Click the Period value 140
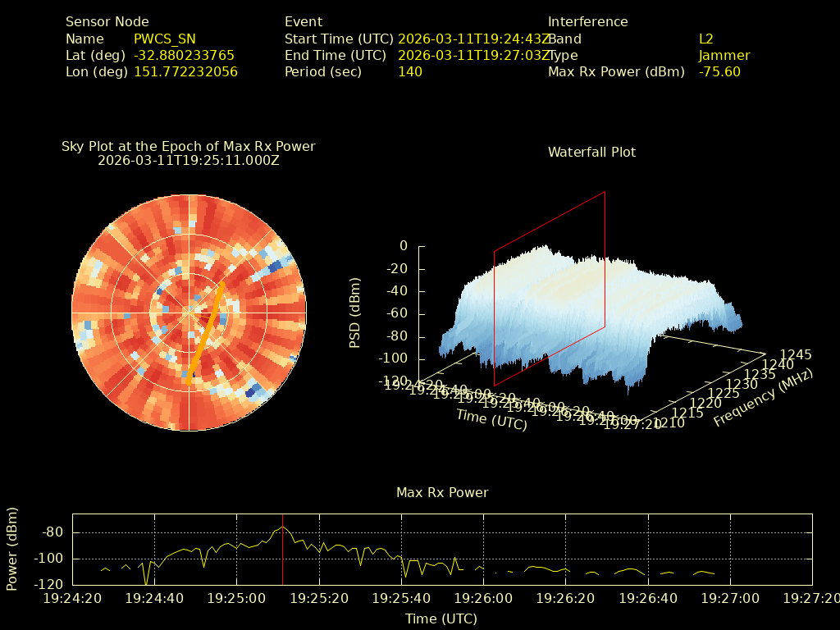Screen dimensions: 840x630 tap(409, 71)
